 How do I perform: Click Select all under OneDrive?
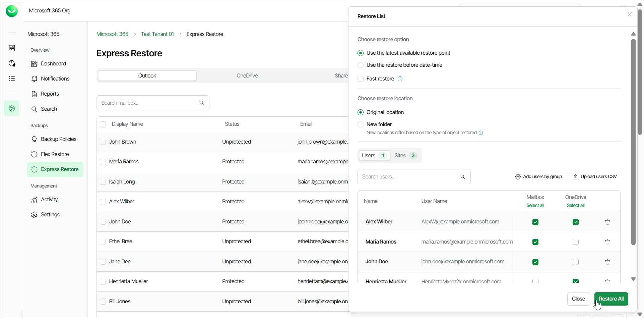pos(576,205)
